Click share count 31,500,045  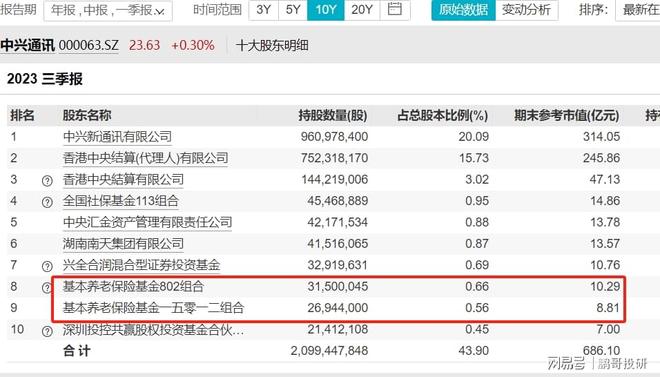click(338, 287)
